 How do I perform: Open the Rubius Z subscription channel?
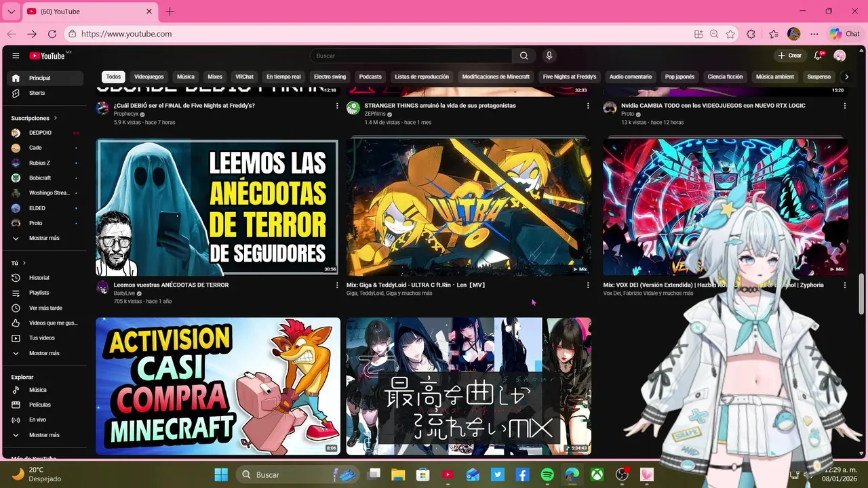(x=45, y=163)
